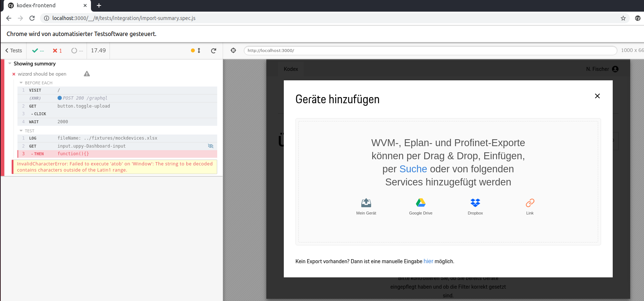Select the kodex-frontend browser tab
Screen dimensions: 644x301
coord(47,5)
